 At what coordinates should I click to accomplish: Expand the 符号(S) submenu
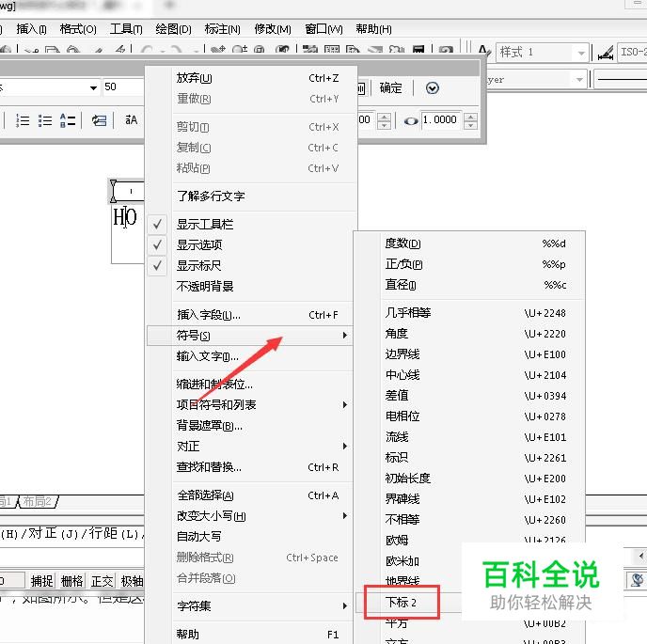click(x=250, y=336)
